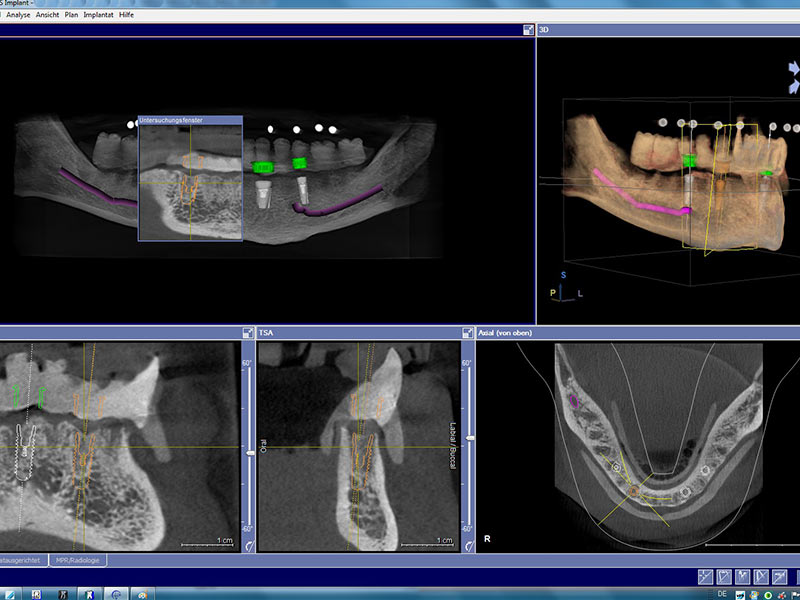Maximize the TSA cross-section view panel

coord(467,332)
